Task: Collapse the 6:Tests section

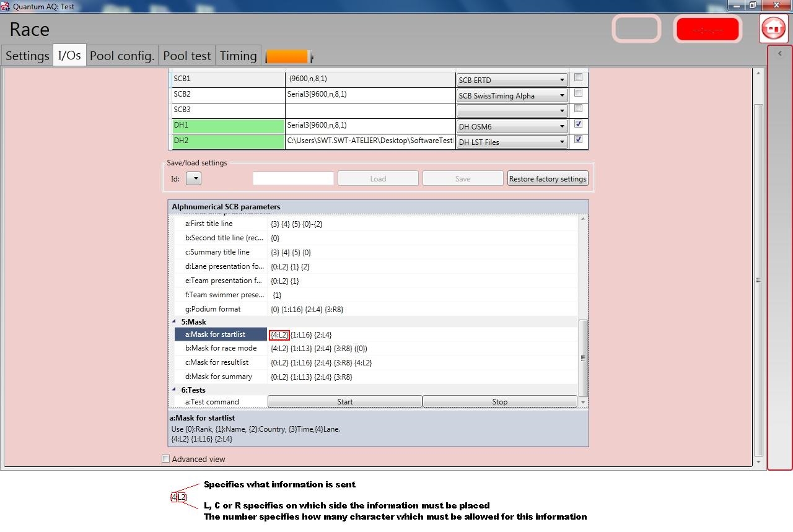Action: (175, 390)
